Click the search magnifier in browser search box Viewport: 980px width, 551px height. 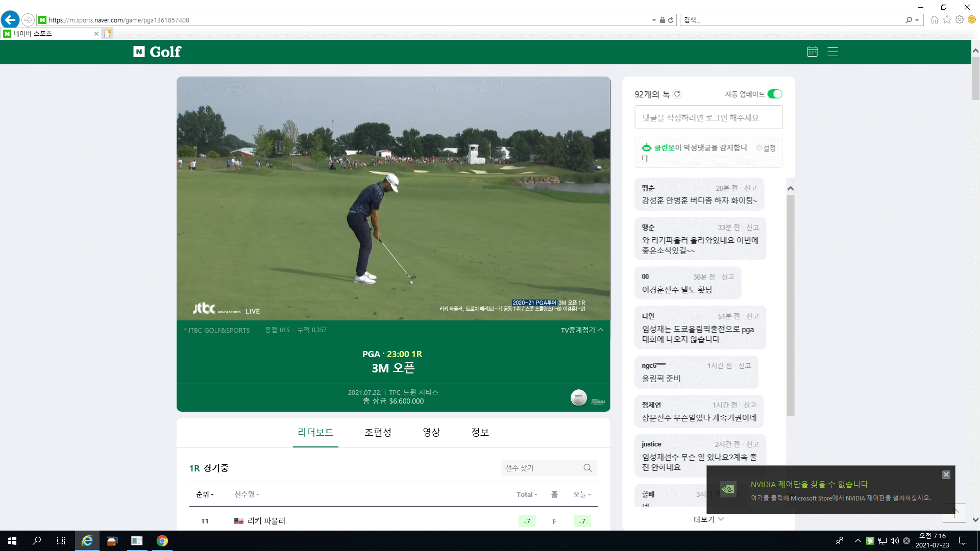click(x=909, y=20)
